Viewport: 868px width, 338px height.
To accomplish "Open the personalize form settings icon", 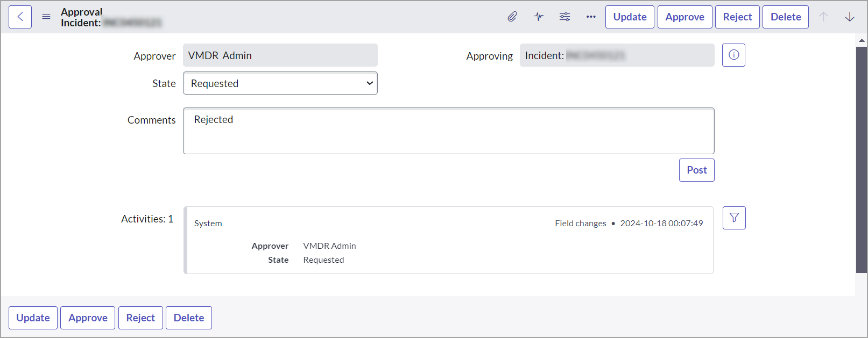I will click(564, 17).
